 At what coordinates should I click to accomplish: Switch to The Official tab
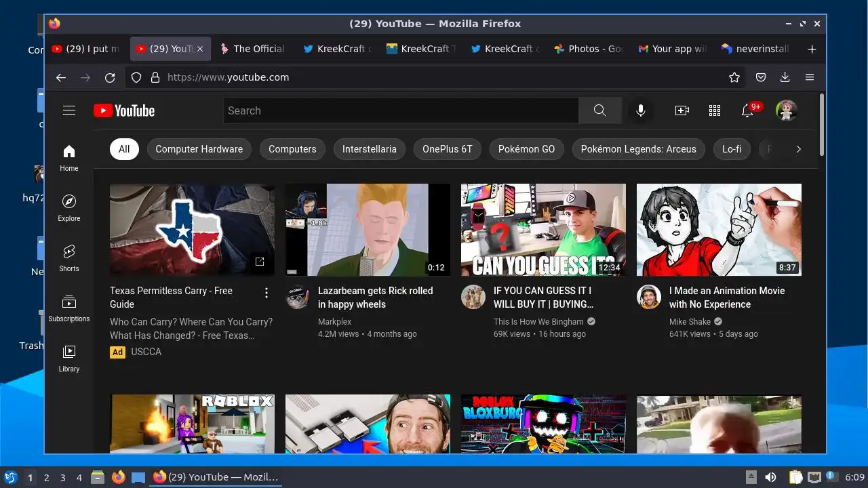(252, 49)
